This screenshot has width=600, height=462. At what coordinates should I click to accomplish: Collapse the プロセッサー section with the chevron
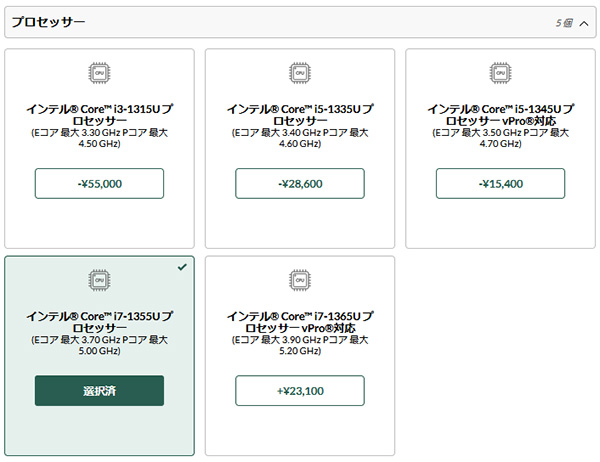point(584,24)
